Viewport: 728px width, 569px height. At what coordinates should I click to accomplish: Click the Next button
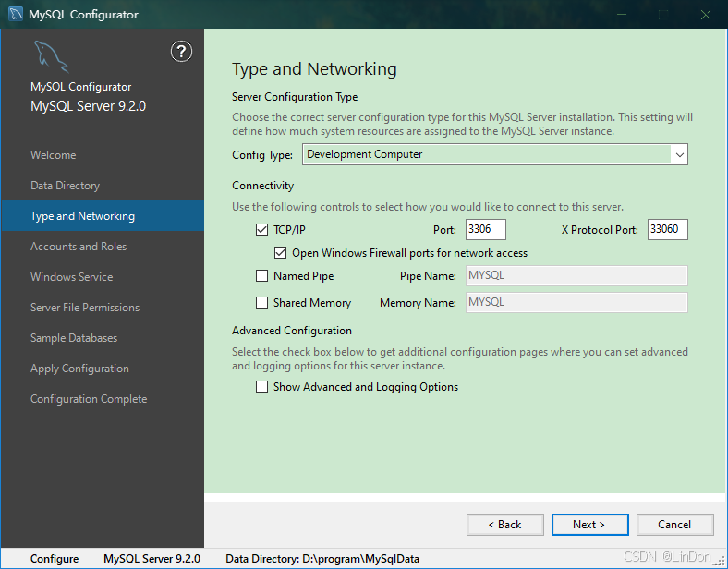tap(590, 525)
